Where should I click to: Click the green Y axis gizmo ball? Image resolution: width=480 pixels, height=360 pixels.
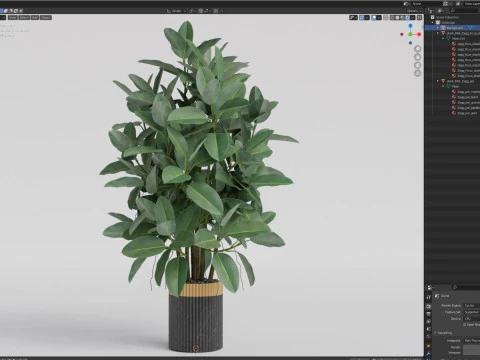[x=410, y=34]
